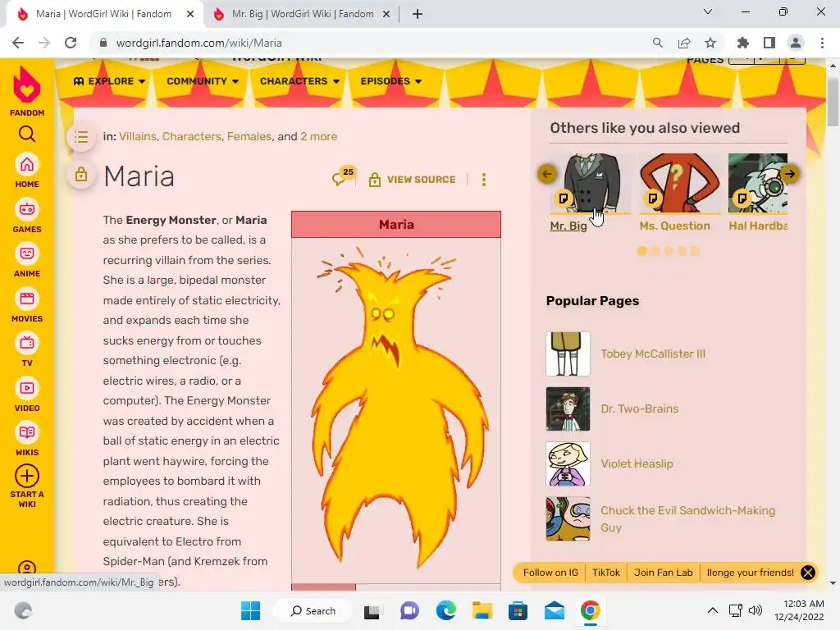This screenshot has width=840, height=630.
Task: Open Chuck the Evil Sandwich-Making Guy link
Action: pyautogui.click(x=687, y=518)
